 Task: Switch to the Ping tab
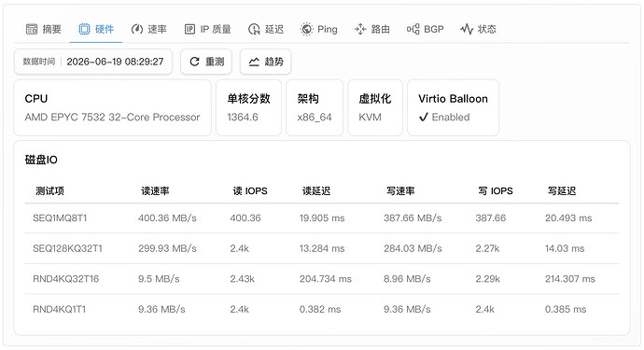point(319,29)
